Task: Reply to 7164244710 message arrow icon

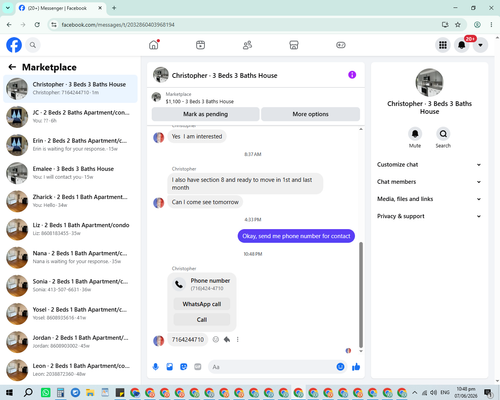Action: pyautogui.click(x=227, y=340)
